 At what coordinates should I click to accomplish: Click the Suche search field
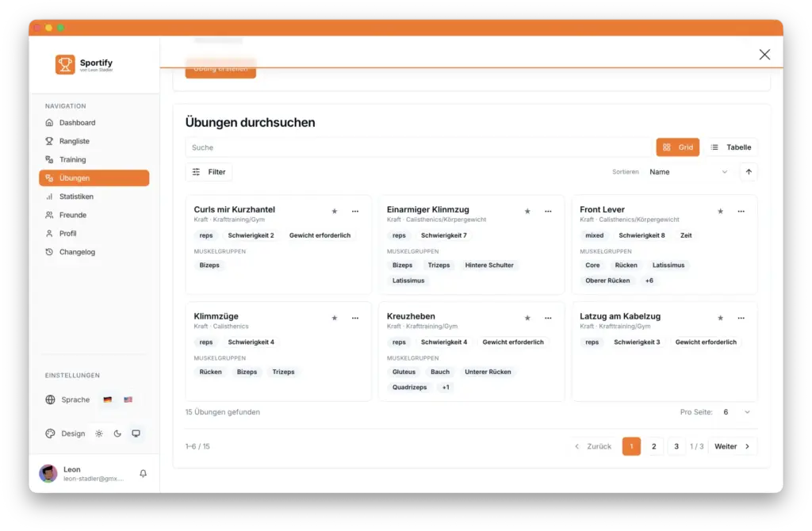click(x=418, y=147)
